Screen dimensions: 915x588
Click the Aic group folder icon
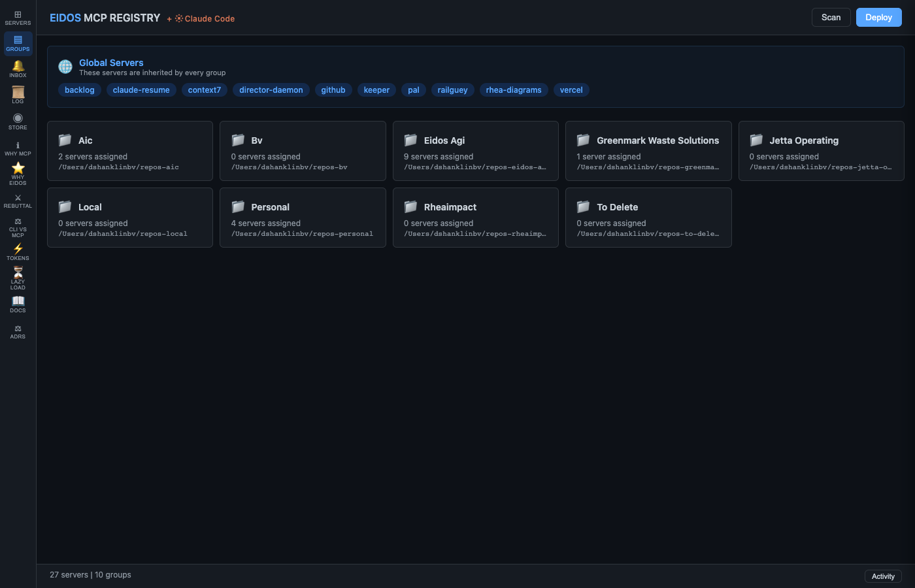click(65, 140)
